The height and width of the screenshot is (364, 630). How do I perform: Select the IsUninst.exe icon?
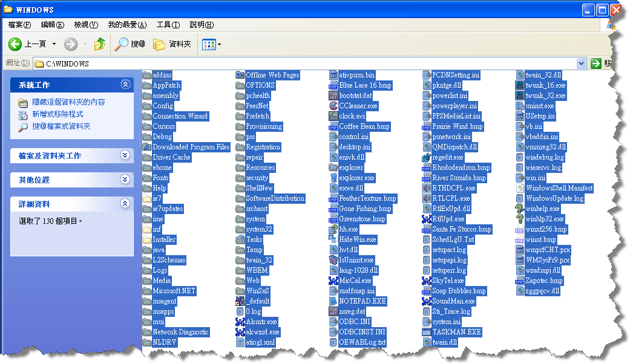coord(333,260)
